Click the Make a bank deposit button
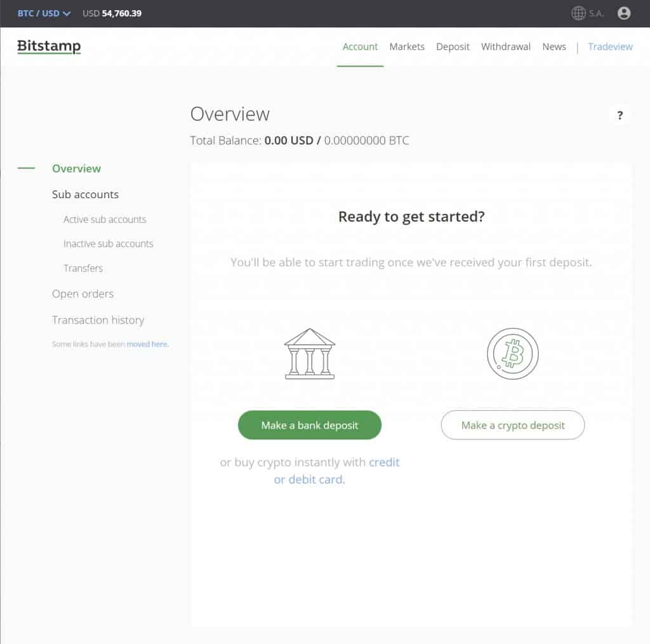Image resolution: width=650 pixels, height=644 pixels. 309,425
